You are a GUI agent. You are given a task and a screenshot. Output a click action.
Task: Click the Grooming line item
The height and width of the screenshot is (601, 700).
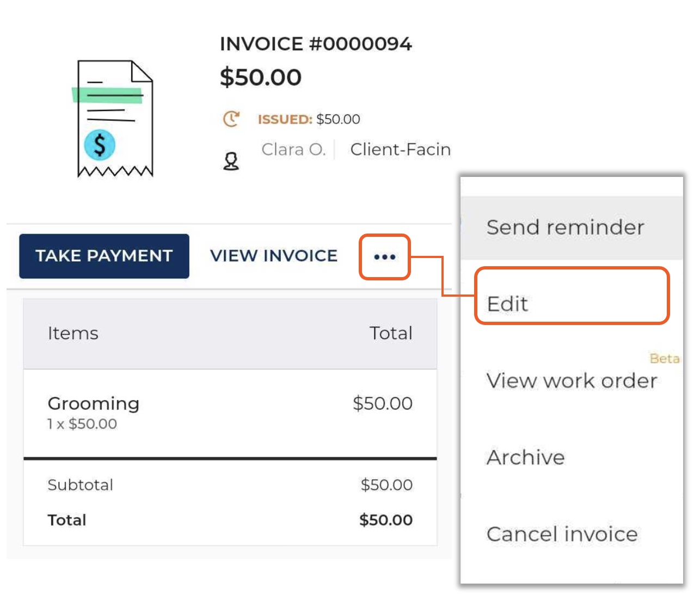(94, 404)
